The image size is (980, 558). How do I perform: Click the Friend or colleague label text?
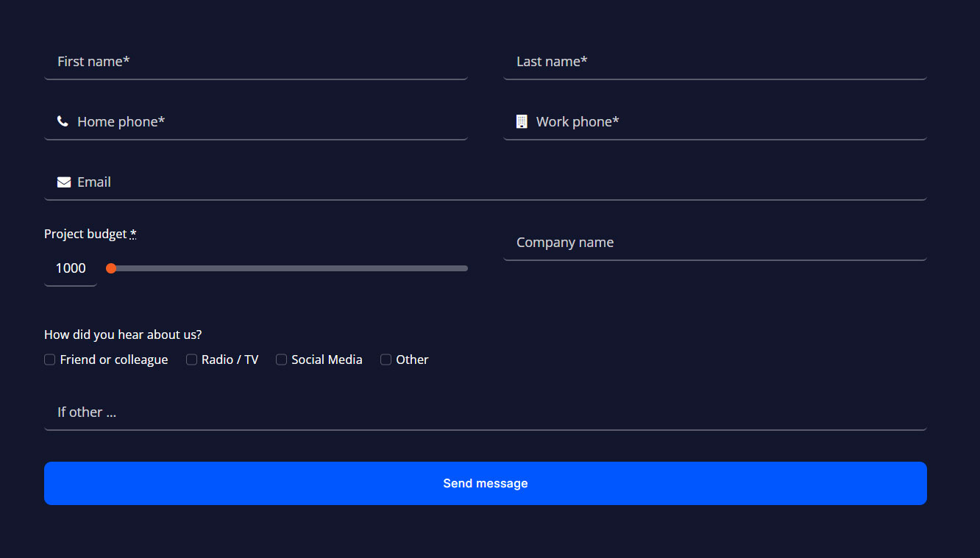point(114,360)
